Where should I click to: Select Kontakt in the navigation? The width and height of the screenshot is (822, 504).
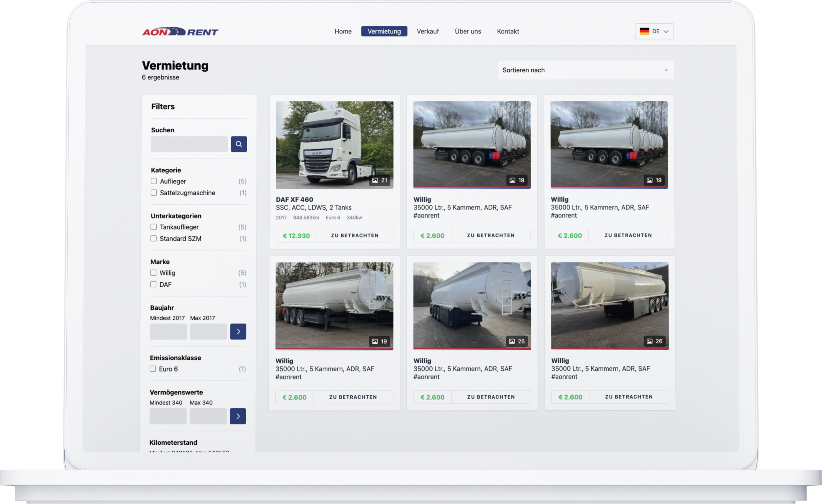coord(508,31)
